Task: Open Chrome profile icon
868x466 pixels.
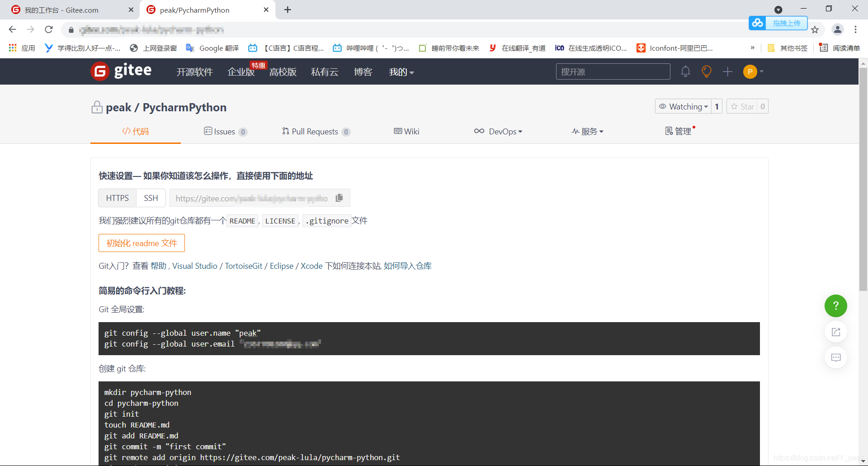Action: click(838, 29)
